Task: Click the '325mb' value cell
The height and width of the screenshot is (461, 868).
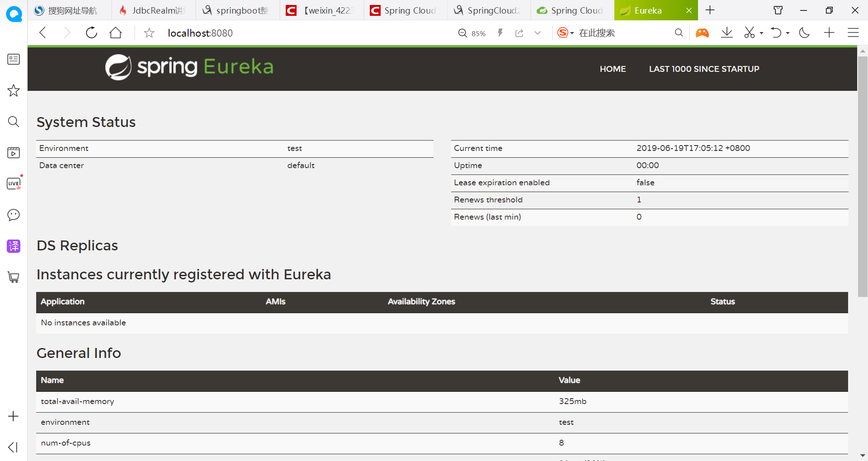Action: 573,401
